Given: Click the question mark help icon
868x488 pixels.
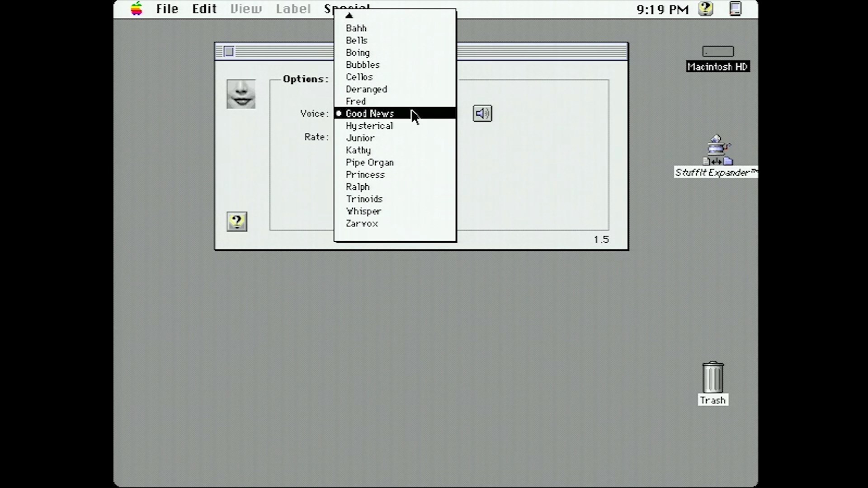Looking at the screenshot, I should tap(237, 221).
